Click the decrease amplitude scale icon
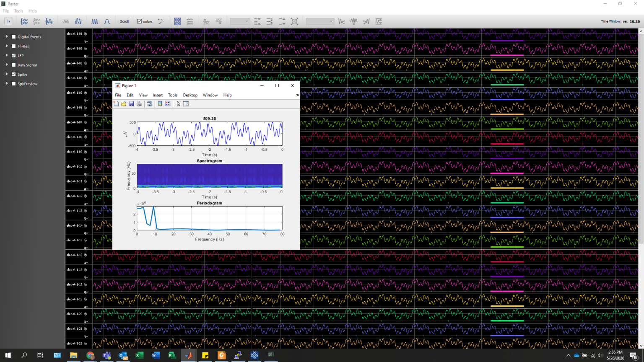The image size is (644, 362). pyautogui.click(x=219, y=21)
